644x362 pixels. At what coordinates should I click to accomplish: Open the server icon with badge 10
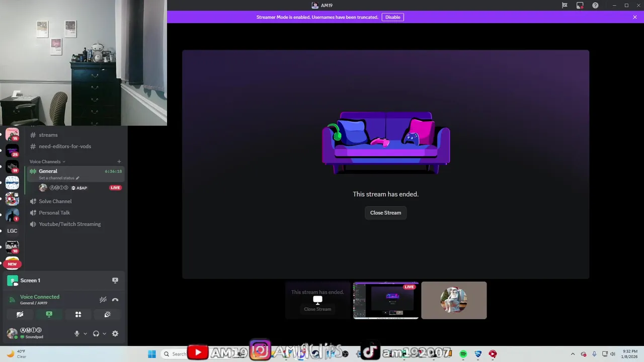(12, 247)
